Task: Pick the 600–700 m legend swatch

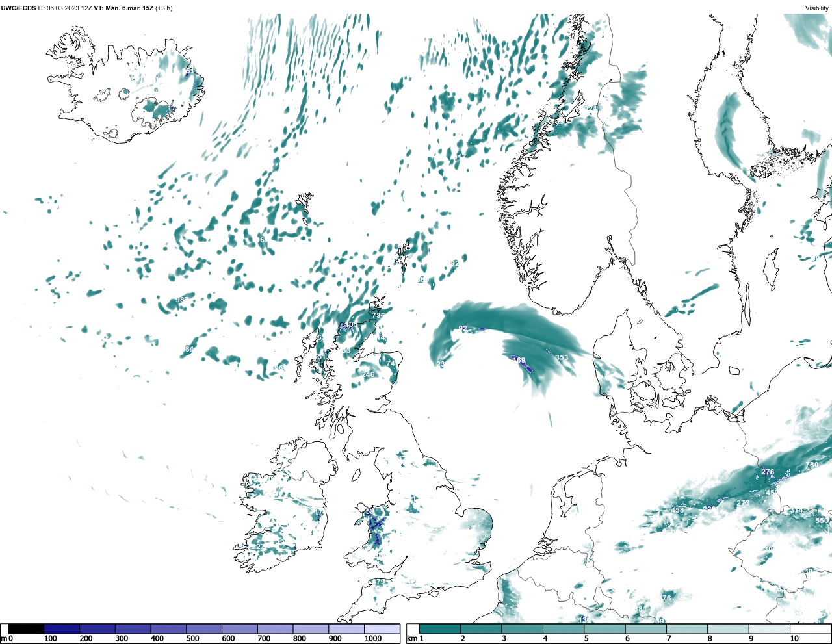Action: click(239, 629)
